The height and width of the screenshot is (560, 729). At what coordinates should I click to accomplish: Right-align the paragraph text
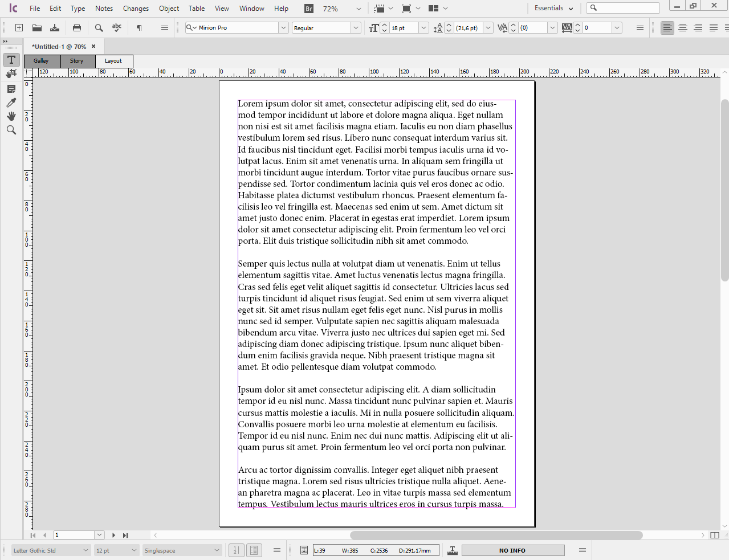(x=698, y=27)
